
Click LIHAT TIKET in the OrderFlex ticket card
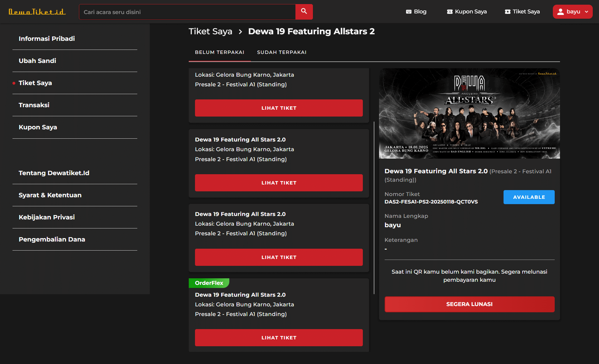tap(279, 338)
